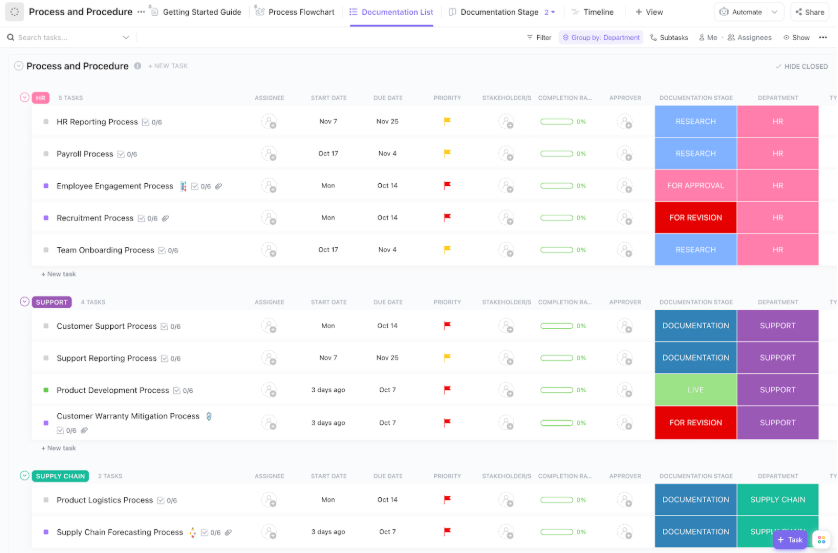Click the approver avatar icon for HR Reporting Process
The width and height of the screenshot is (838, 553).
pos(624,122)
